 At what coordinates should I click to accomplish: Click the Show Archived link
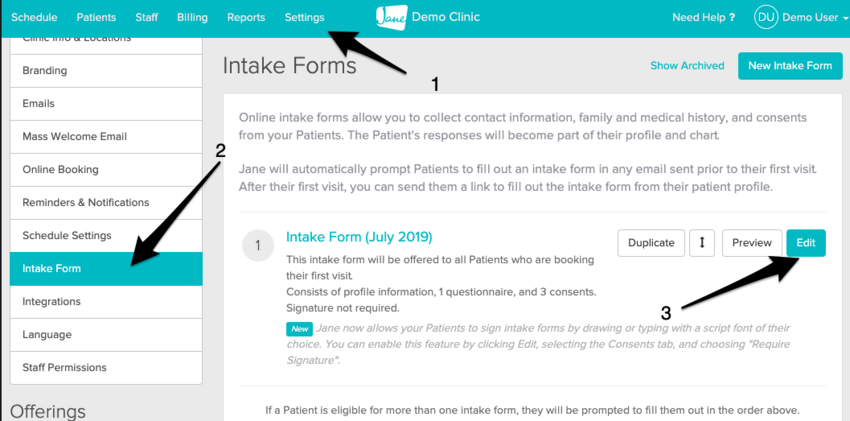coord(687,66)
